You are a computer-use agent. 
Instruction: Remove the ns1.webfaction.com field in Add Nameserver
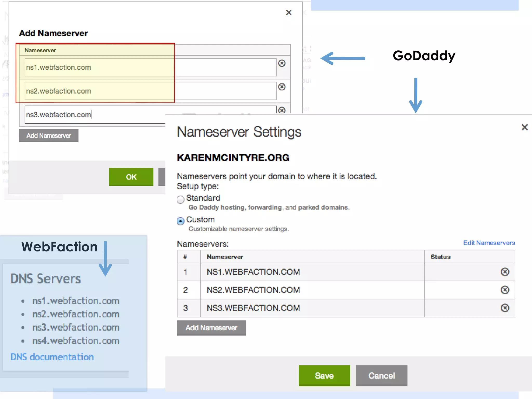(x=282, y=63)
